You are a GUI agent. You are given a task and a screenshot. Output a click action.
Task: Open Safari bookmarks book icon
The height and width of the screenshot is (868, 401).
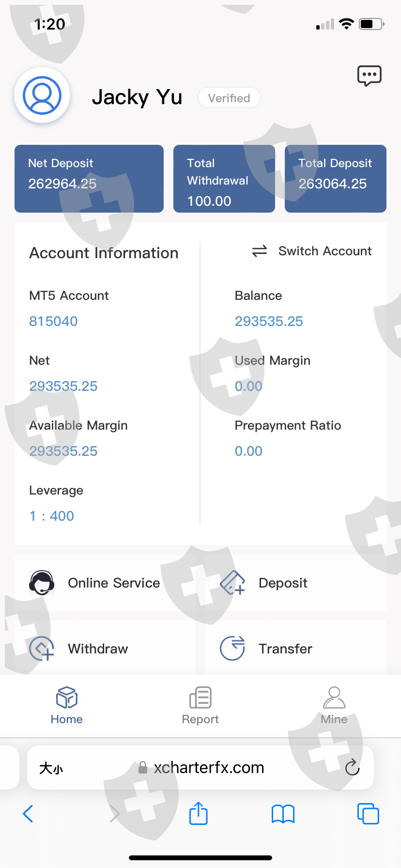pyautogui.click(x=283, y=814)
